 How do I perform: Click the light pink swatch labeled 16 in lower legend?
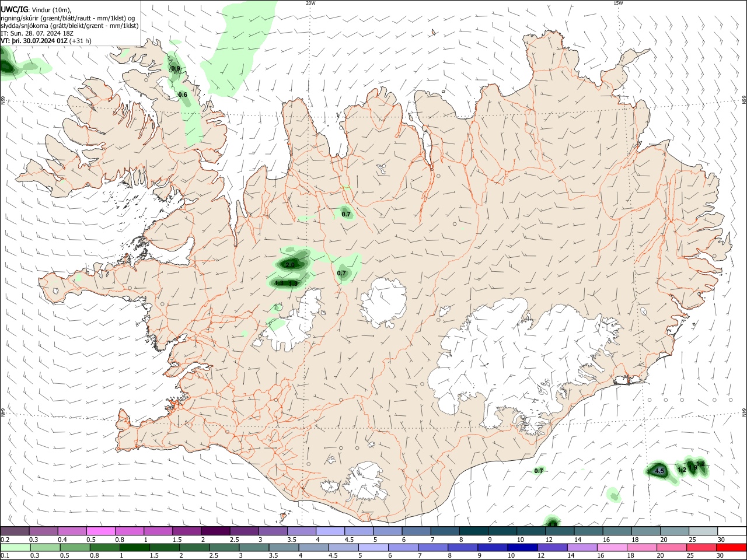[x=612, y=548]
